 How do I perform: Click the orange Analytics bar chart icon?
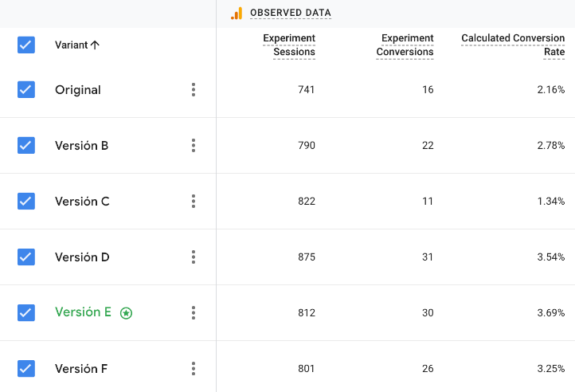point(237,13)
